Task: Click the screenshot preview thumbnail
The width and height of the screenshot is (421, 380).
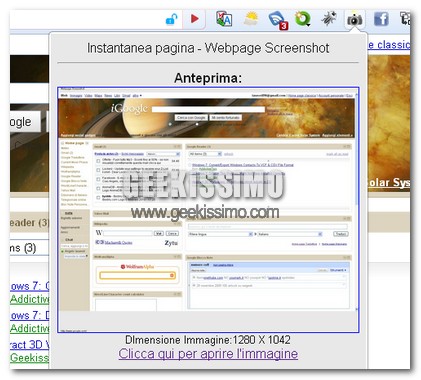Action: (208, 210)
